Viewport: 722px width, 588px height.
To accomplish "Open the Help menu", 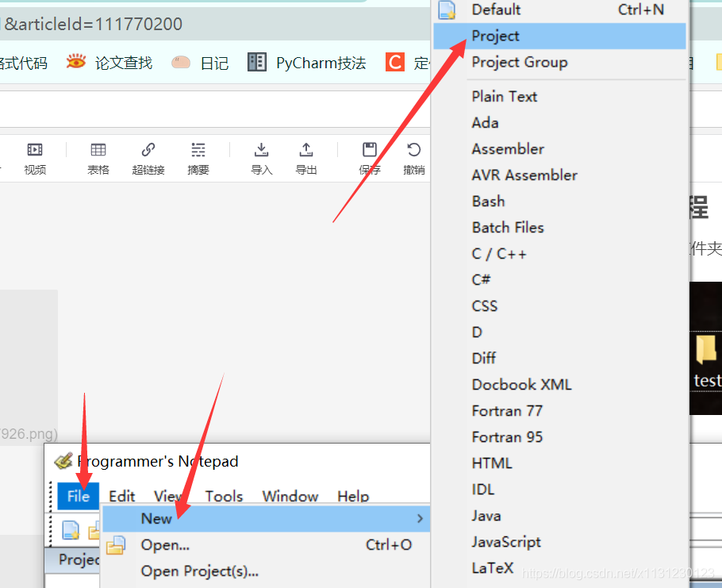I will (353, 496).
